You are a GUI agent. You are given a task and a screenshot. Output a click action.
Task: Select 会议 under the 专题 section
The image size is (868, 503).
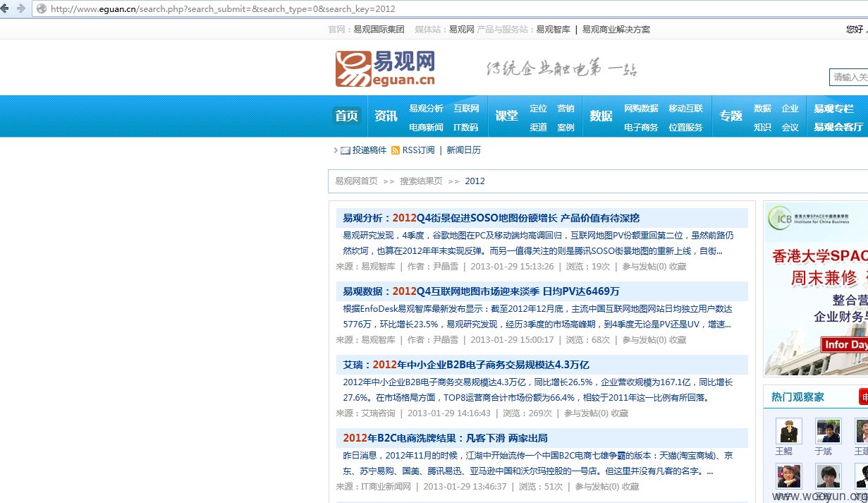790,128
